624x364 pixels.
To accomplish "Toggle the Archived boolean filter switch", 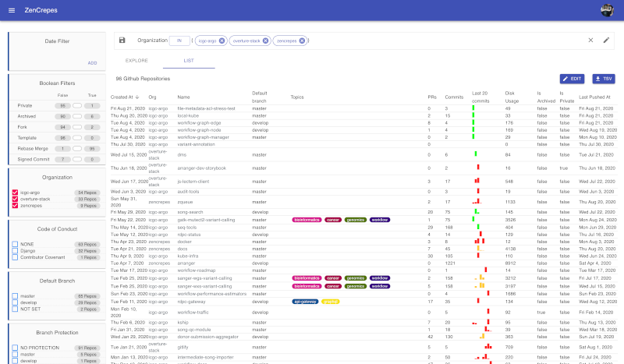I will [77, 117].
